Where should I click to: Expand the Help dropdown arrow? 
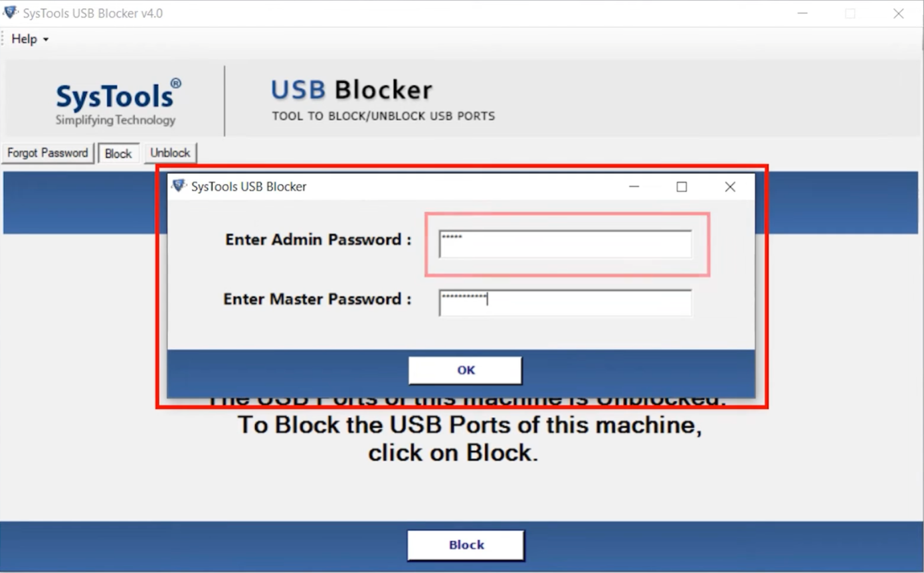[x=46, y=39]
